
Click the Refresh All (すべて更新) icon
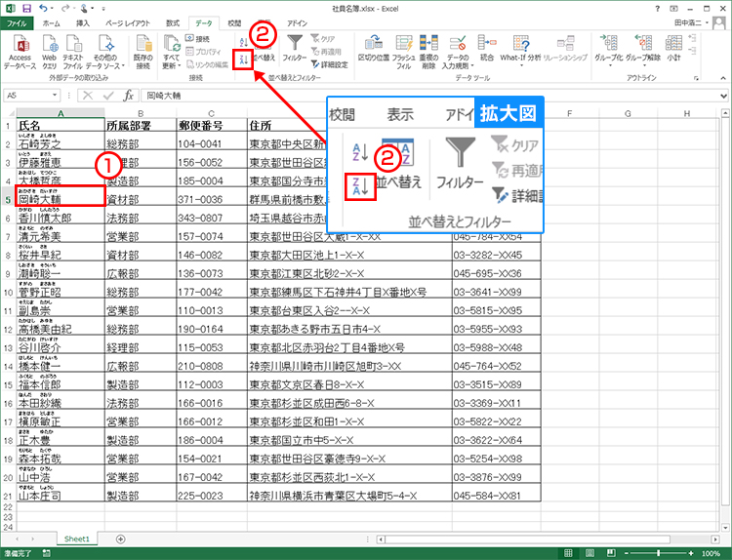tap(171, 45)
